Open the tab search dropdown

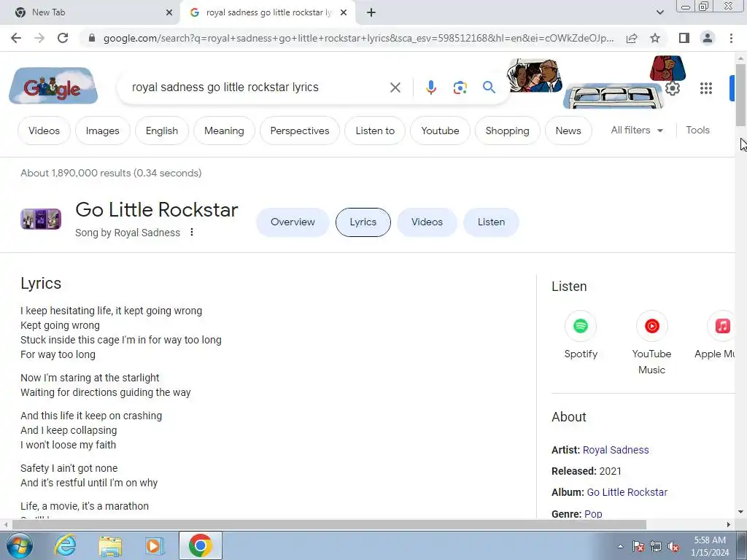(x=659, y=12)
